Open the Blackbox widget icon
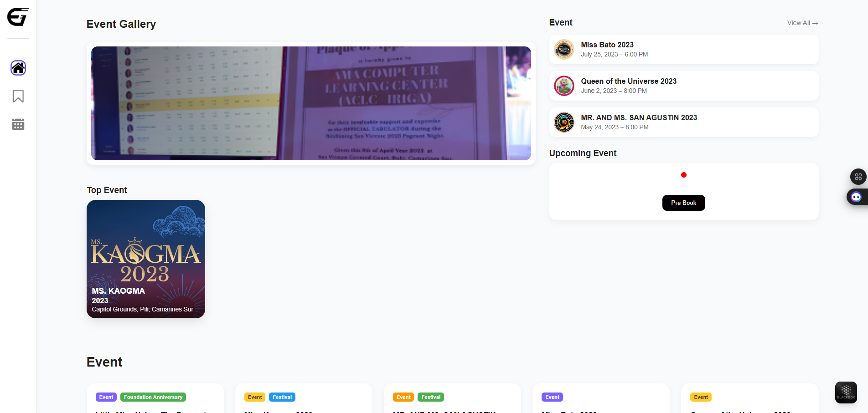 point(846,392)
